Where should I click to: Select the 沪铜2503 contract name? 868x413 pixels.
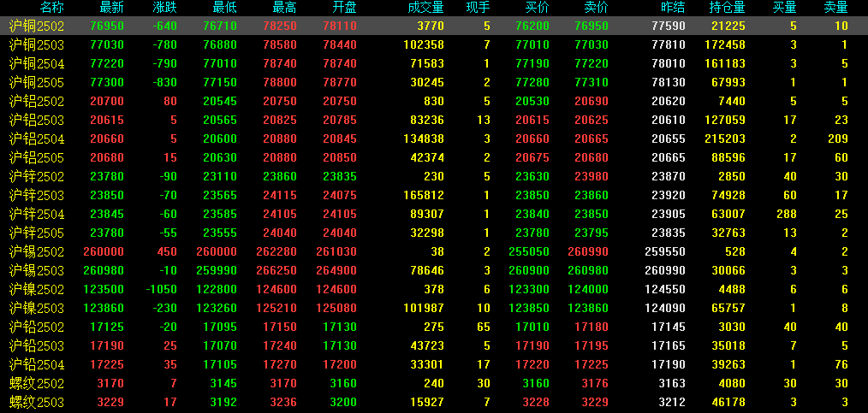click(x=37, y=44)
